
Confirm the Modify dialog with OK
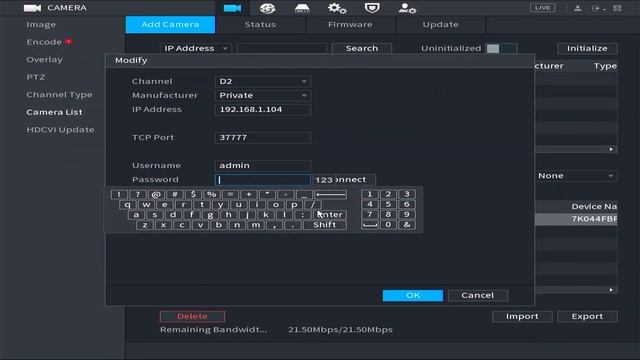point(413,296)
